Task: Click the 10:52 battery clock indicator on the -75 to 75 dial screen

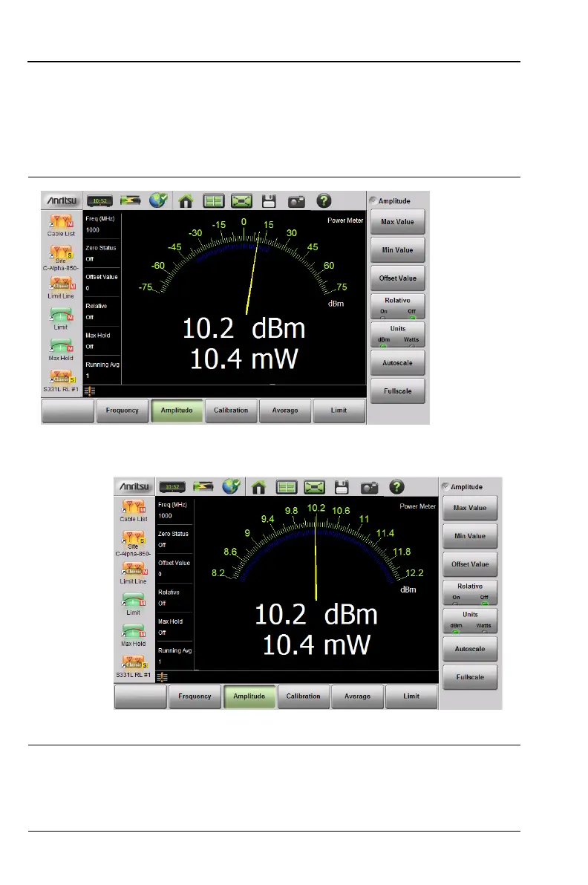Action: pyautogui.click(x=100, y=201)
